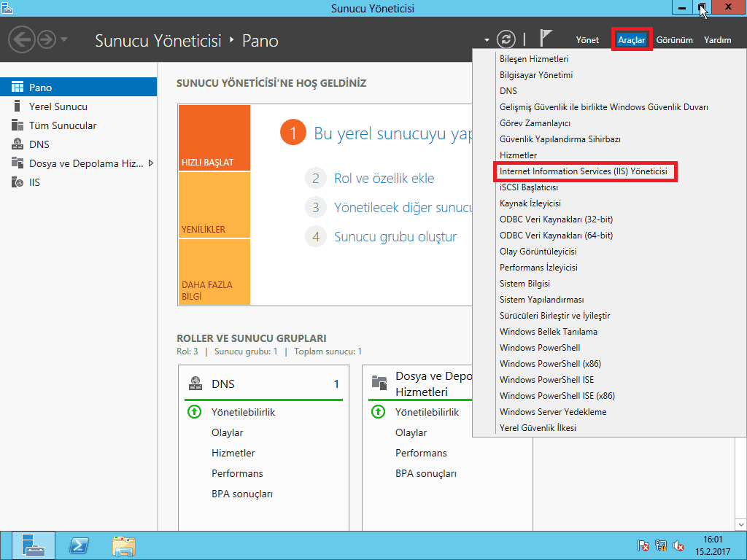Choose Sistem Bilgisi menu entry

click(x=525, y=284)
